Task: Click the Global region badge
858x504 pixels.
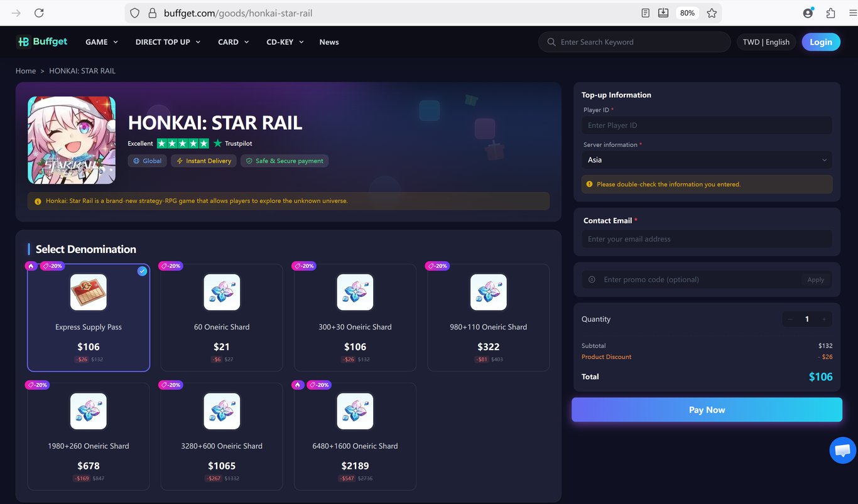Action: coord(148,161)
